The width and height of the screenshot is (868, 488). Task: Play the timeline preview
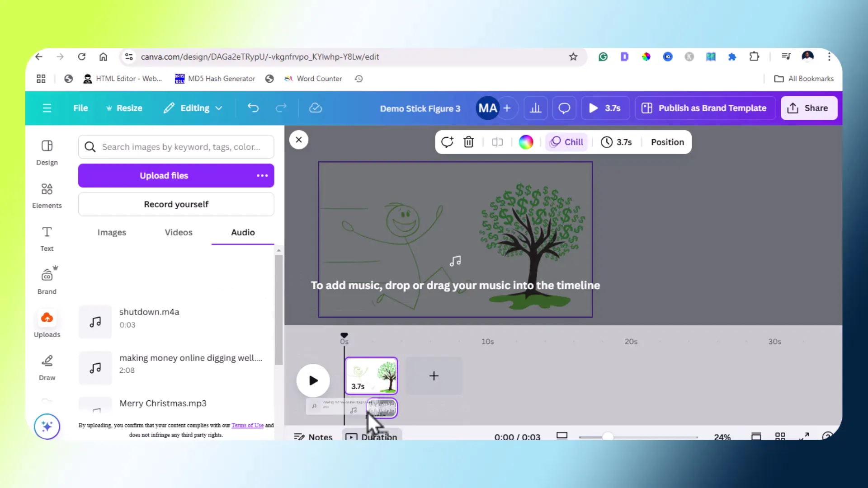pyautogui.click(x=313, y=380)
